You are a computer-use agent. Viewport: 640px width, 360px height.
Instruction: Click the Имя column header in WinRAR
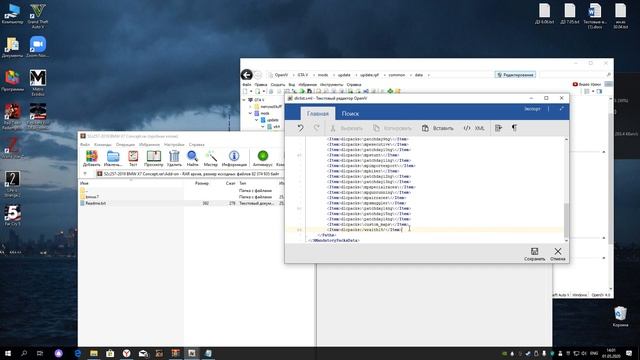coord(84,183)
